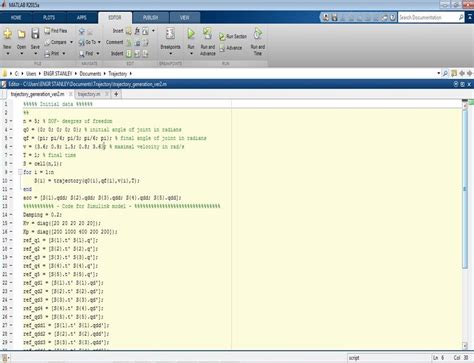This screenshot has height=363, width=474.
Task: Switch to the VIEW tab
Action: click(185, 18)
